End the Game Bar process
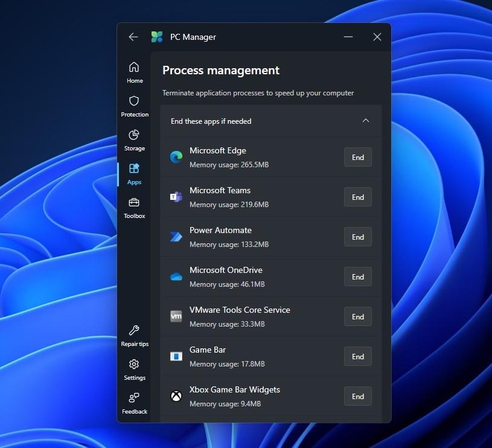Image resolution: width=492 pixels, height=448 pixels. pyautogui.click(x=358, y=356)
